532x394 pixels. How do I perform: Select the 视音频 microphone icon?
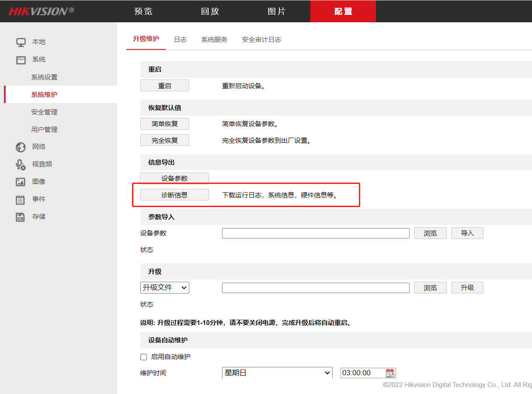(x=21, y=165)
